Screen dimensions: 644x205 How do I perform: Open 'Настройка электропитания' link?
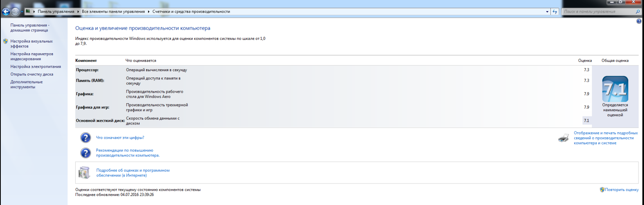[x=36, y=67]
